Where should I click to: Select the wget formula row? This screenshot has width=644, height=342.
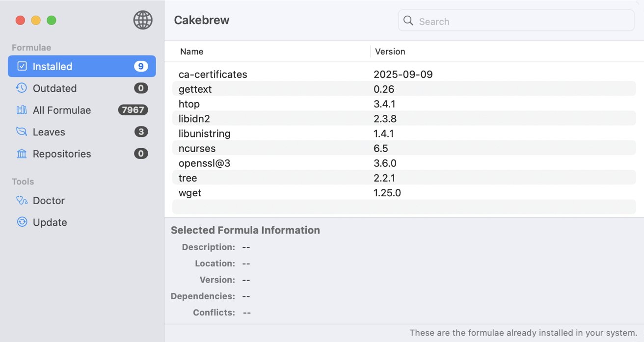[x=295, y=192]
